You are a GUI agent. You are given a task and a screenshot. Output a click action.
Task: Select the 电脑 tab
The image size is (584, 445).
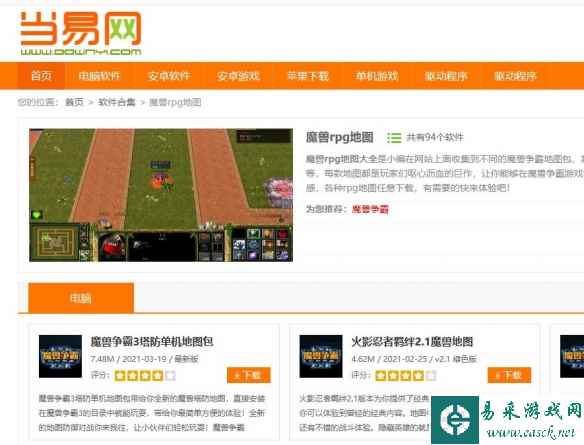click(x=81, y=298)
